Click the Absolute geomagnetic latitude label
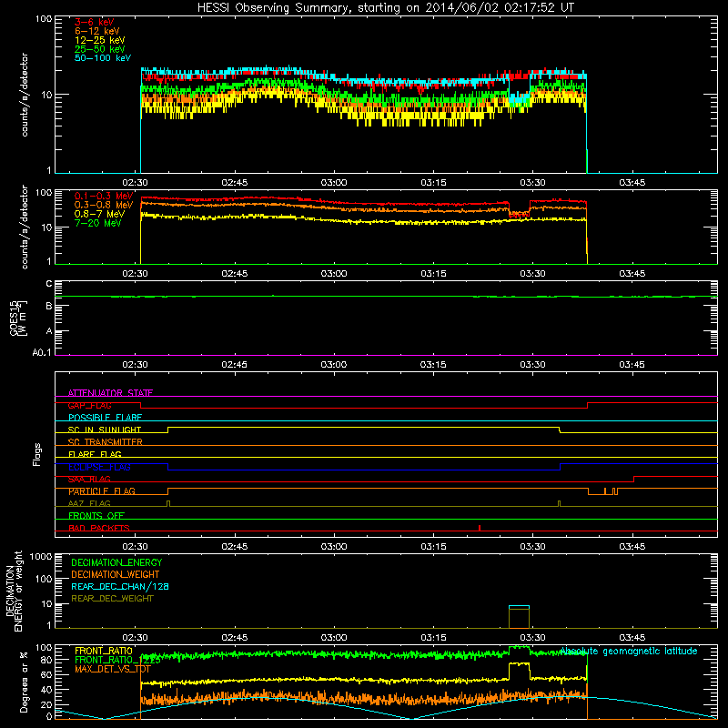The width and height of the screenshot is (728, 728). [629, 652]
